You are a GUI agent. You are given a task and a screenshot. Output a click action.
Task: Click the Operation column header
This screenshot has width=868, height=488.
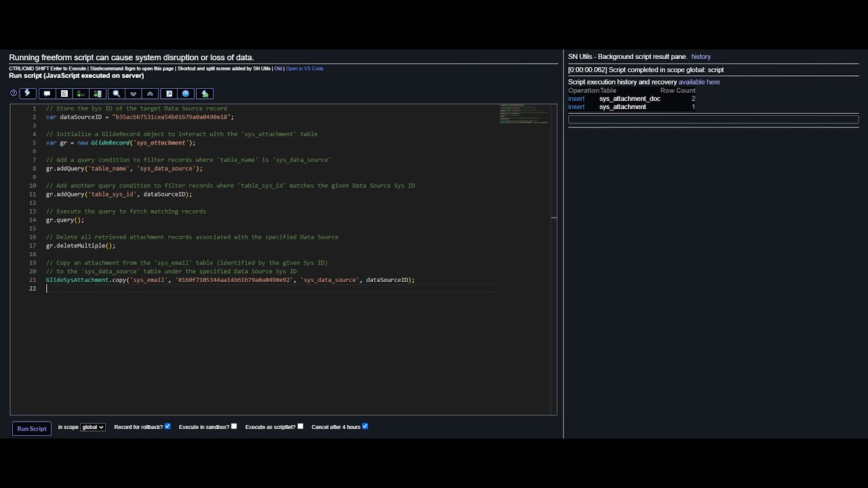pos(584,90)
